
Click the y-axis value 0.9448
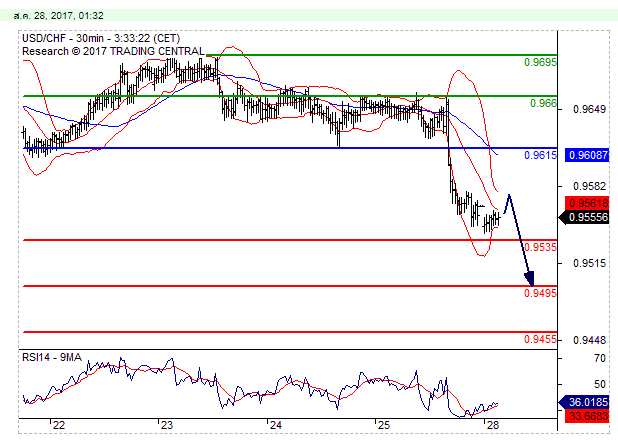(x=589, y=340)
